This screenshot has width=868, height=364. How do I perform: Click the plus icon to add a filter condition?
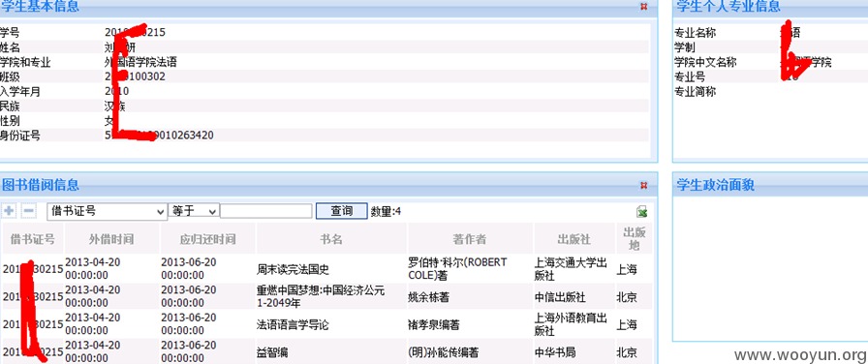(10, 211)
